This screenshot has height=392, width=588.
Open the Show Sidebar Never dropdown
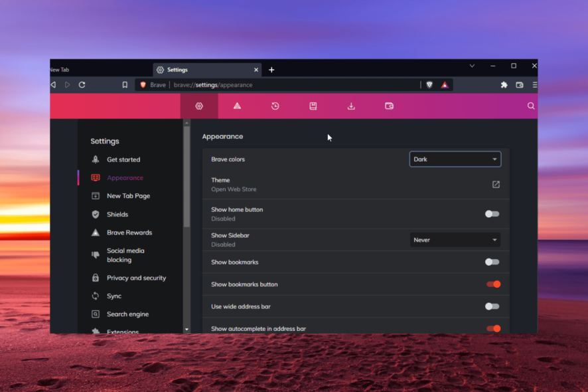[455, 240]
